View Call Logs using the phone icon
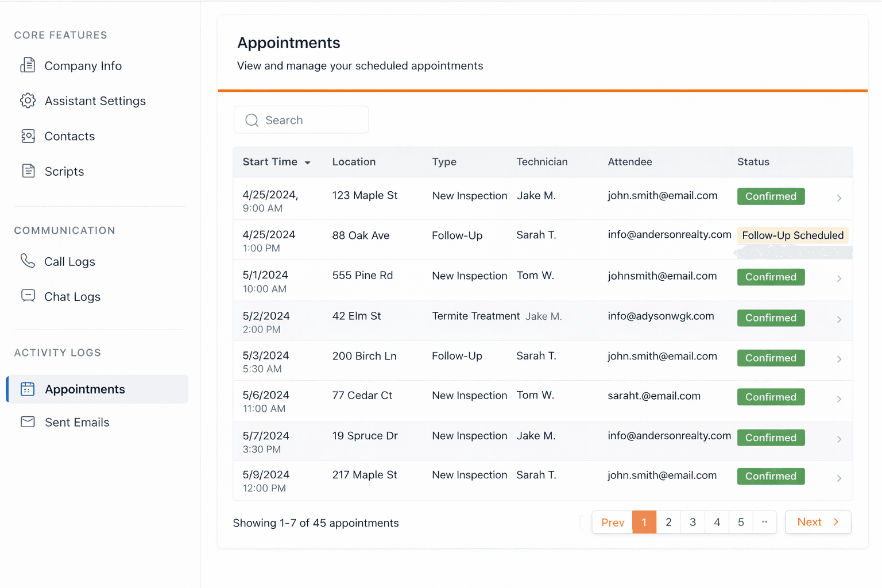 [x=28, y=261]
